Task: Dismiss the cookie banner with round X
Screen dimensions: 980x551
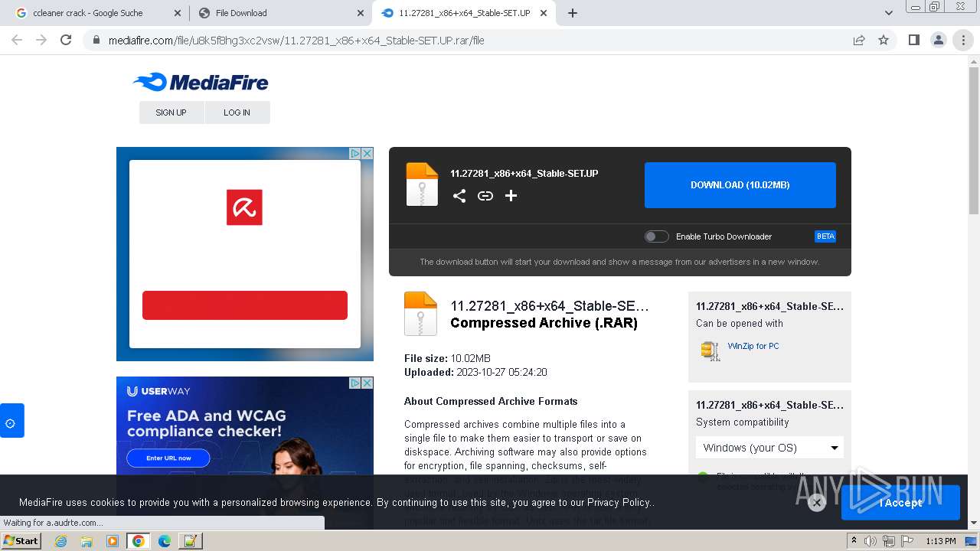Action: pyautogui.click(x=817, y=503)
